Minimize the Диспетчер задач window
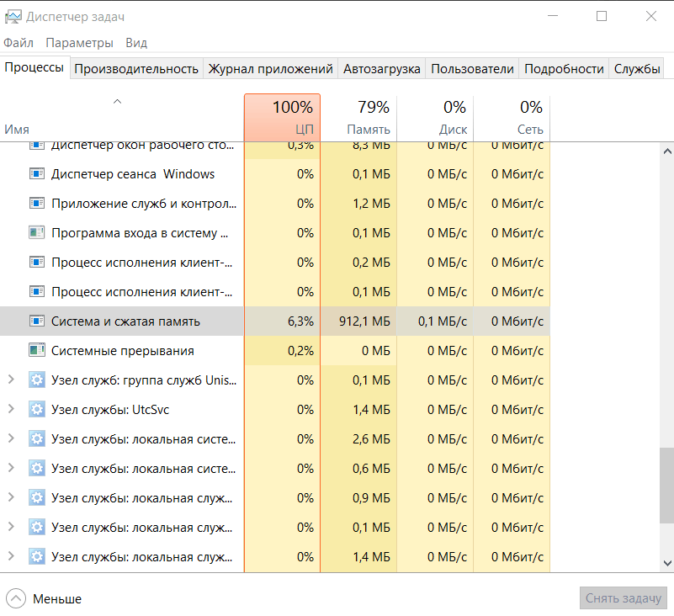 pos(553,16)
